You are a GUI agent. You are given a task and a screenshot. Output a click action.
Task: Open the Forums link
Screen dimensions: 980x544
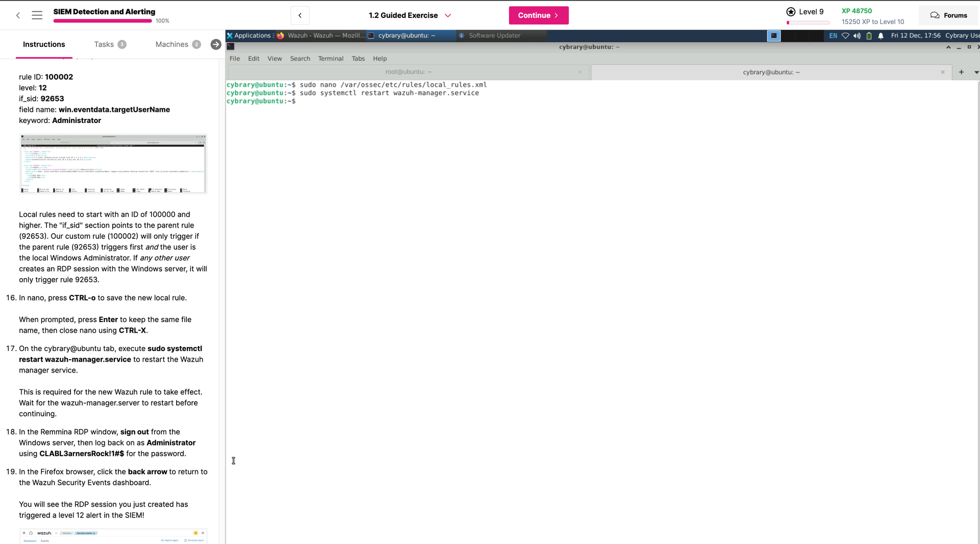pyautogui.click(x=948, y=15)
